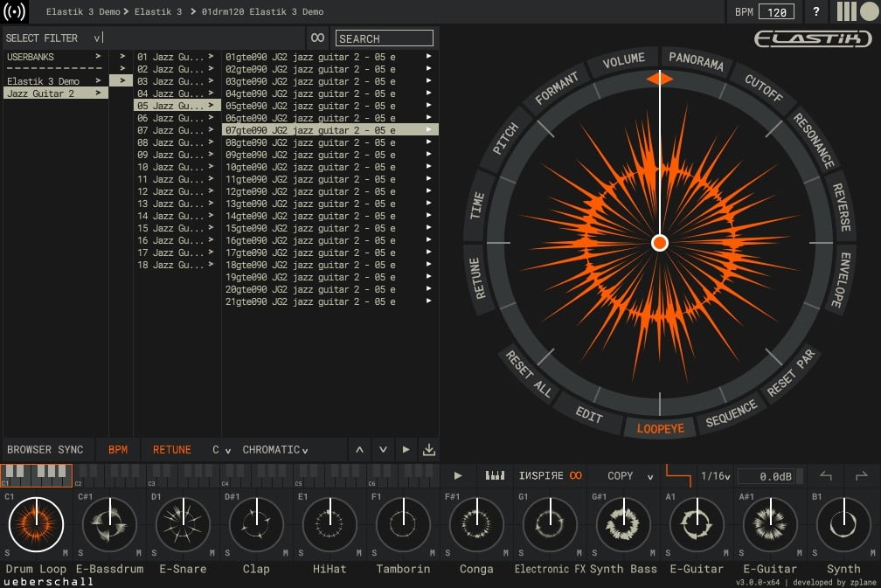Image resolution: width=881 pixels, height=588 pixels.
Task: Click the broadcast logo icon at top-left
Action: pyautogui.click(x=15, y=11)
